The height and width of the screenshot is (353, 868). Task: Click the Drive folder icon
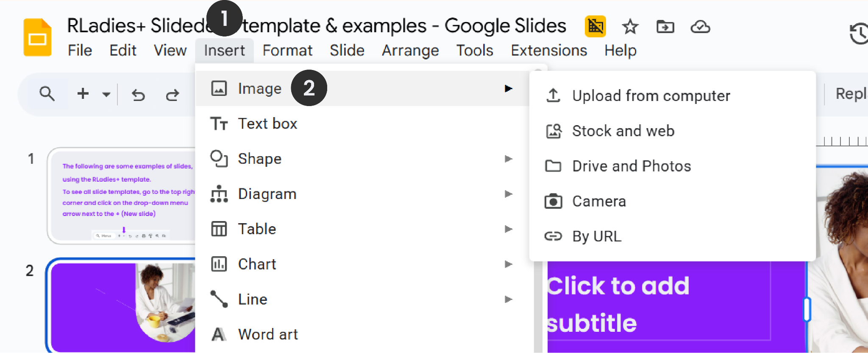(x=553, y=166)
